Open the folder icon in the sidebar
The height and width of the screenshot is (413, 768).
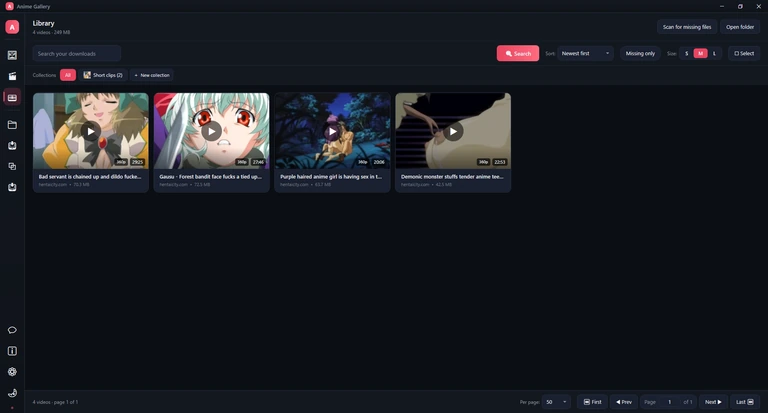12,125
